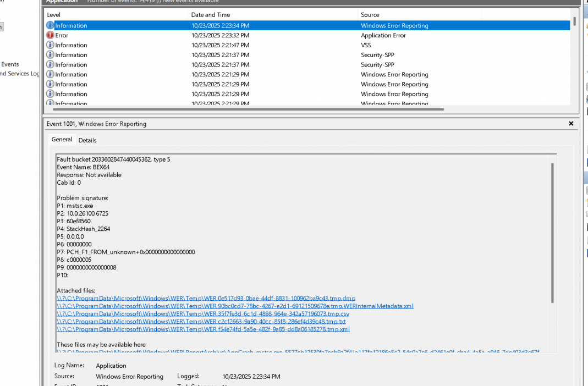Click the Application Error source cell

[x=383, y=35]
